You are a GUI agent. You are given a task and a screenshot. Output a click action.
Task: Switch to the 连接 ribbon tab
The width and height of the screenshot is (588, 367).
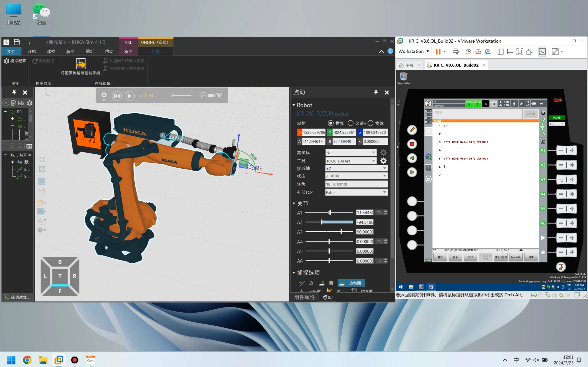click(x=156, y=51)
